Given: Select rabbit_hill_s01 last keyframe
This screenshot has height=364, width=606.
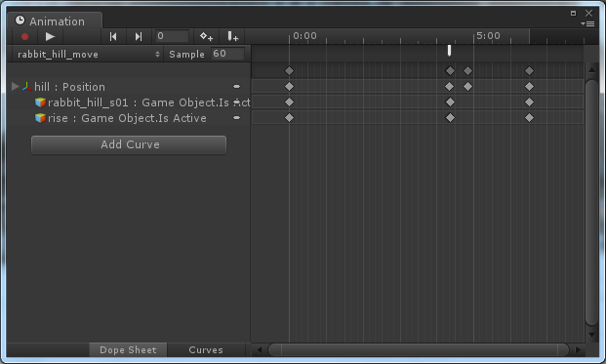Looking at the screenshot, I should (x=529, y=102).
